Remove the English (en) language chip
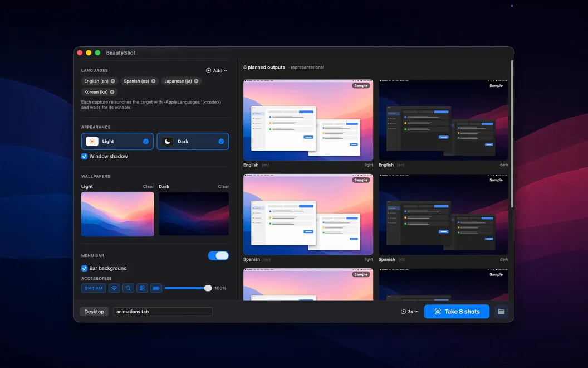588x368 pixels. tap(113, 81)
